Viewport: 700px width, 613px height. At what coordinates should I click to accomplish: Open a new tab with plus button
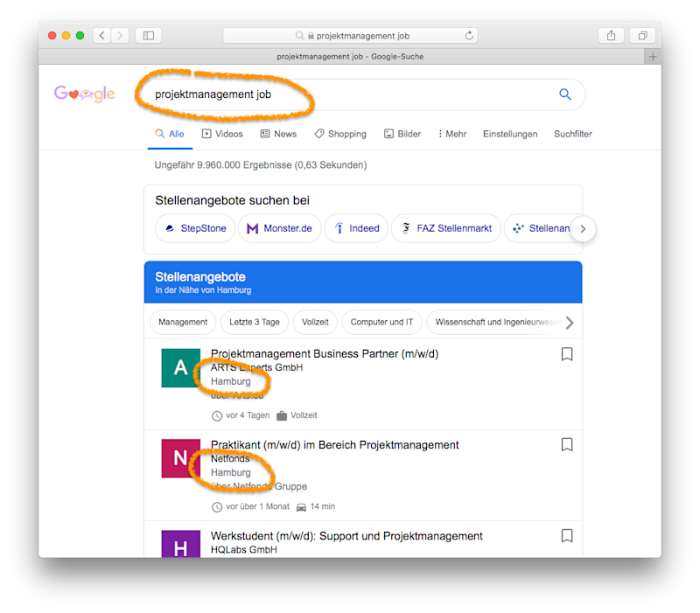pos(653,57)
